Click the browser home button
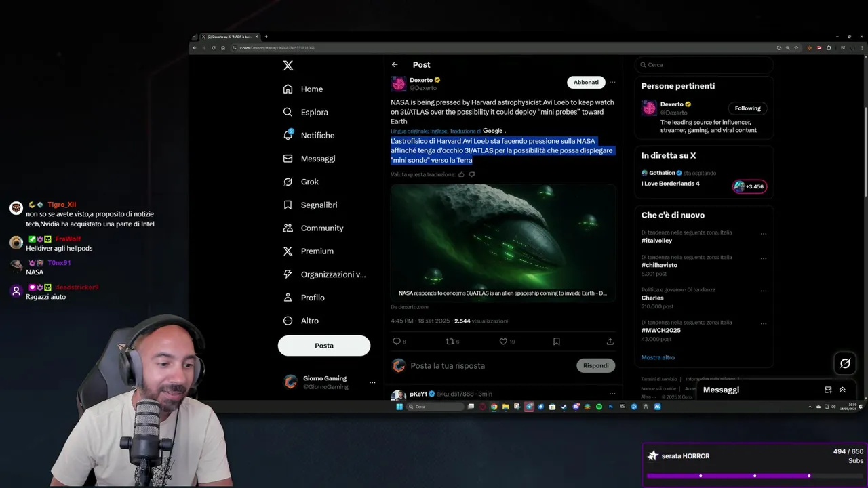The height and width of the screenshot is (488, 868). [223, 48]
